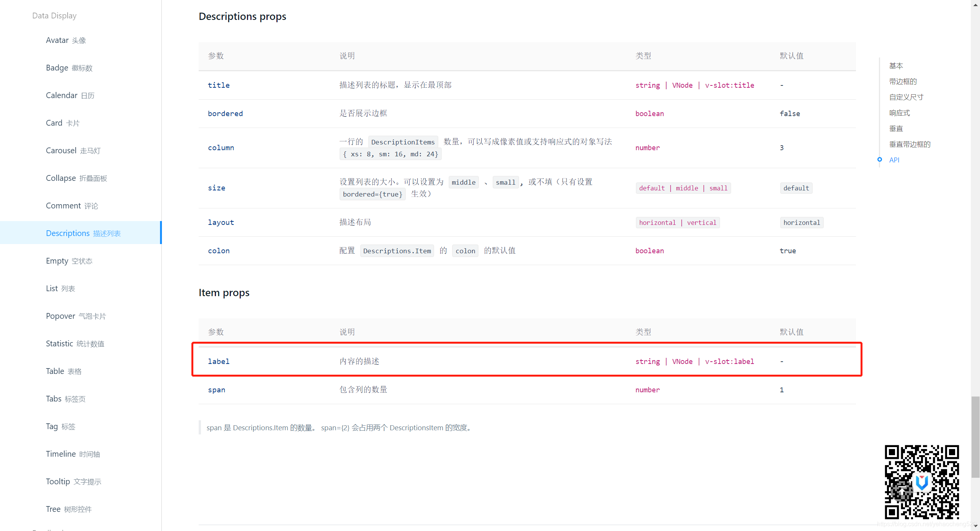Select Card 卡片 in the sidebar
Image resolution: width=980 pixels, height=531 pixels.
pyautogui.click(x=63, y=123)
